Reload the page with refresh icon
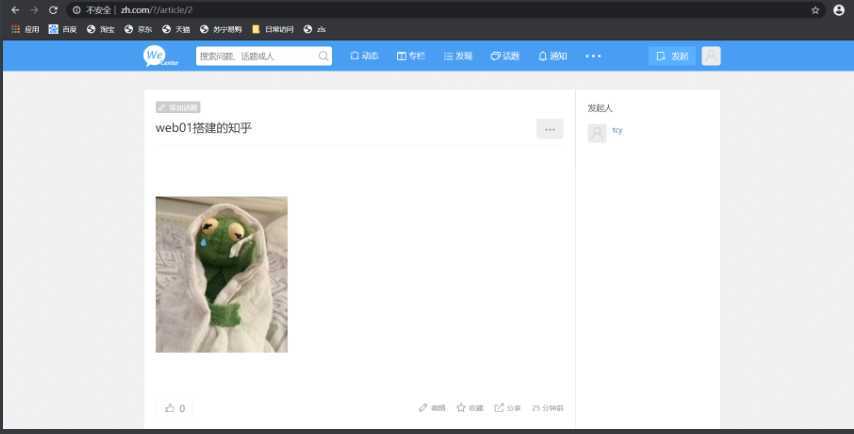The width and height of the screenshot is (854, 434). click(53, 10)
